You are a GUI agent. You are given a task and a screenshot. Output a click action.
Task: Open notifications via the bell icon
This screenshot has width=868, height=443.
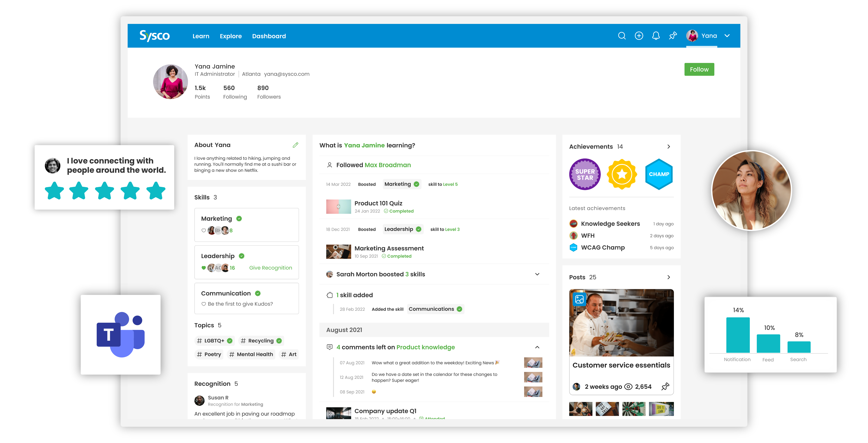[x=656, y=36]
